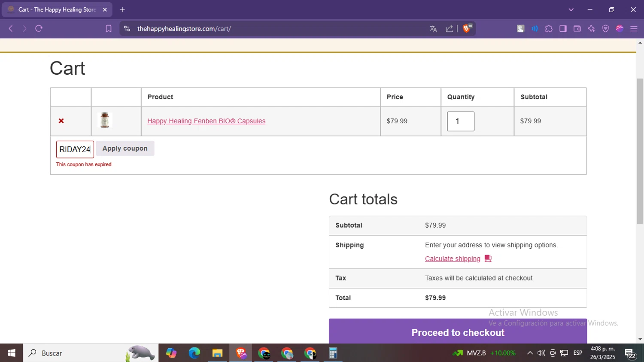Remove Fenben capsules using red X

(61, 121)
